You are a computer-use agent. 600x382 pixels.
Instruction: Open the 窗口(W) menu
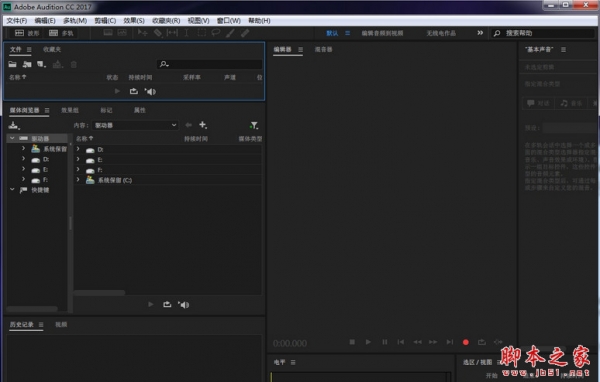pyautogui.click(x=228, y=20)
